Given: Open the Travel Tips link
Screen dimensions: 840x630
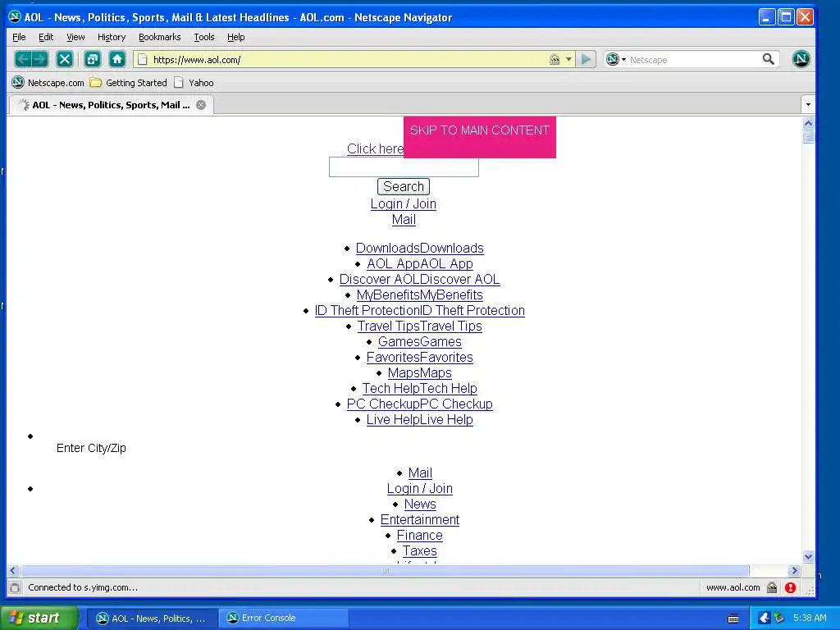Looking at the screenshot, I should click(419, 326).
